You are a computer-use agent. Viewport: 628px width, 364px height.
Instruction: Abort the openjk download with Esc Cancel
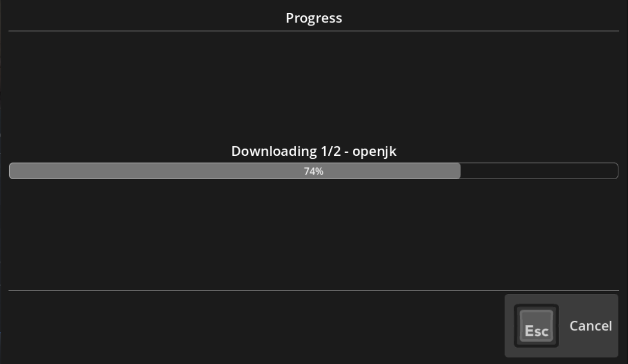pos(561,326)
